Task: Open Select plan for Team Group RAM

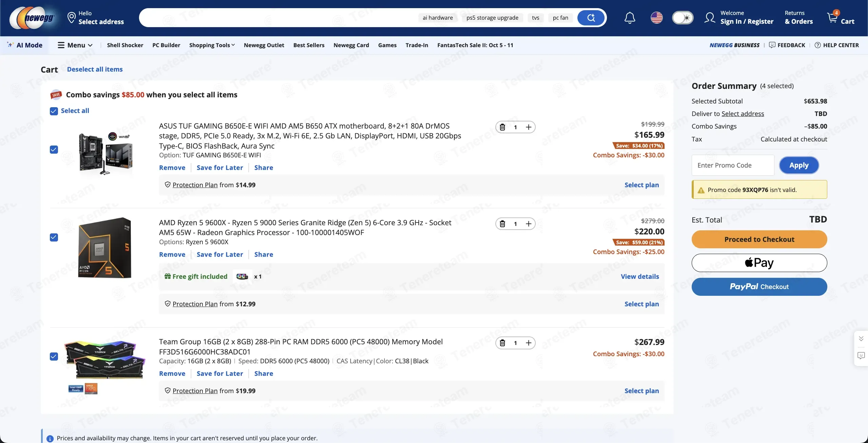Action: coord(642,391)
